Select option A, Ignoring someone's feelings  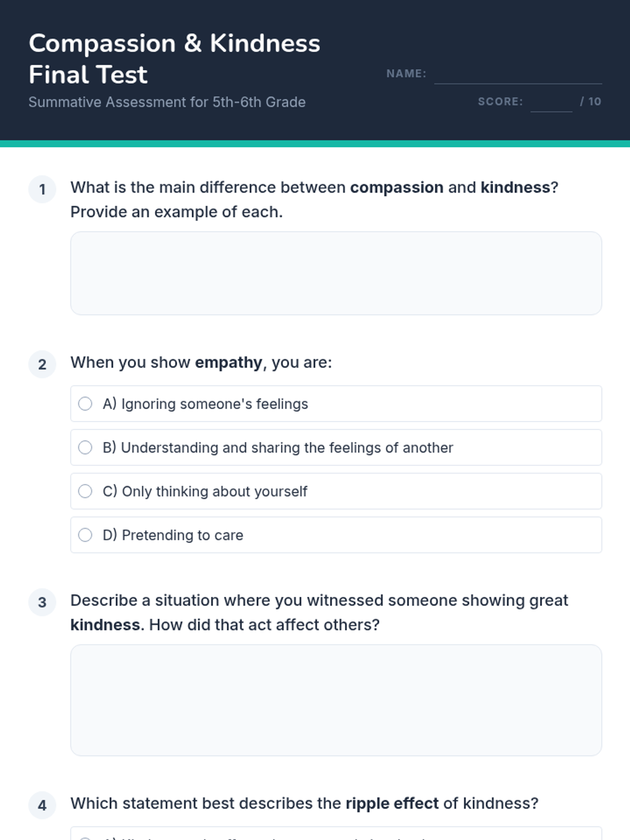point(86,404)
